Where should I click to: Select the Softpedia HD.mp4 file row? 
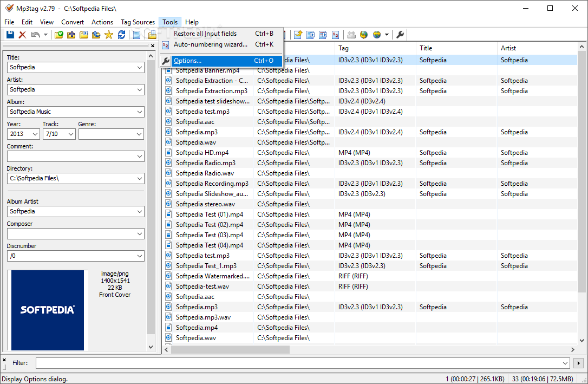pos(370,153)
